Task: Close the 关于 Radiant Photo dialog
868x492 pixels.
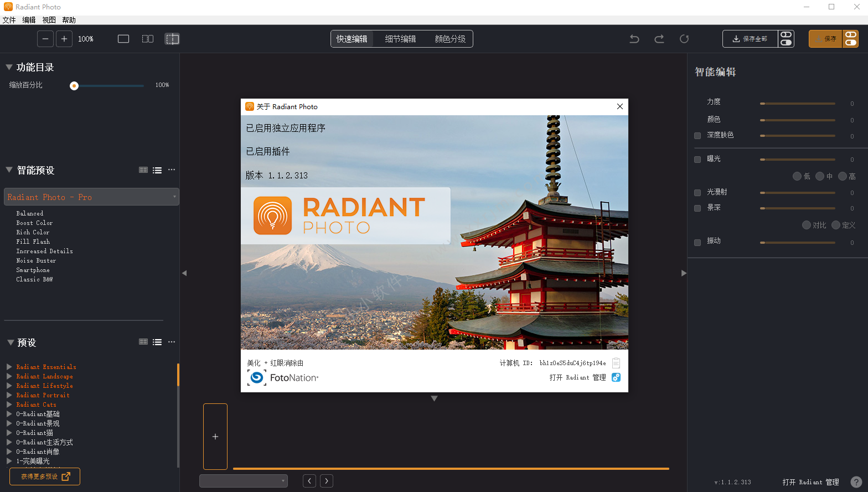Action: 620,106
